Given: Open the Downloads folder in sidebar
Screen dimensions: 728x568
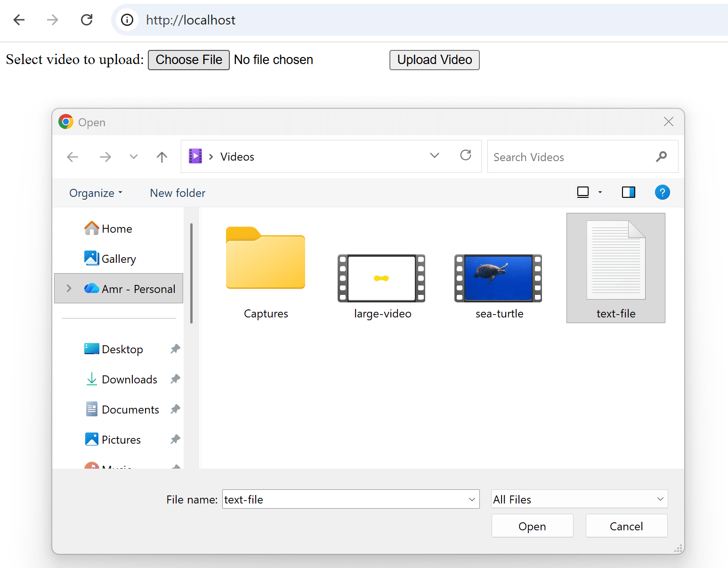Looking at the screenshot, I should [x=129, y=380].
